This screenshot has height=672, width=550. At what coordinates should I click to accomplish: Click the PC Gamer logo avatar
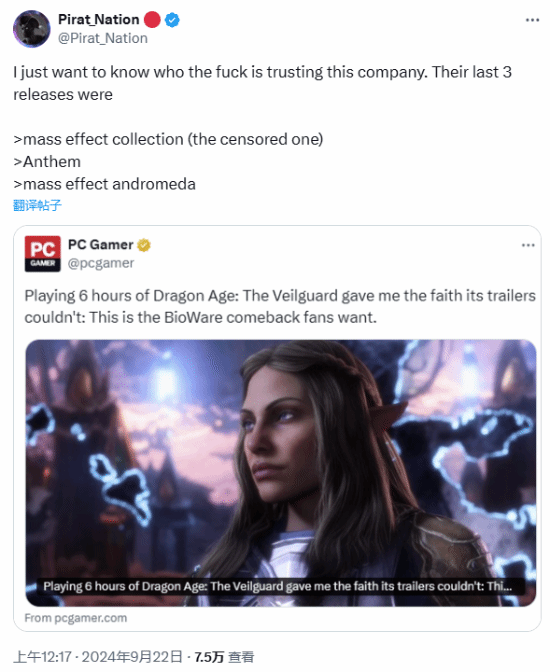[42, 254]
